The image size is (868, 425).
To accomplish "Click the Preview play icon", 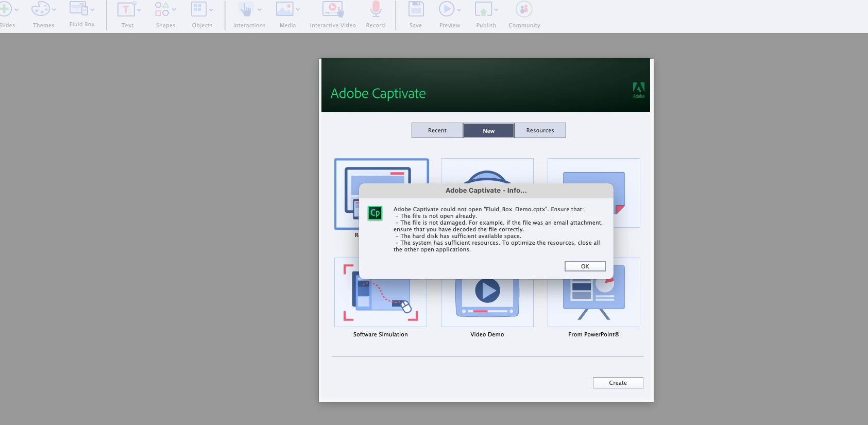I will pos(446,9).
